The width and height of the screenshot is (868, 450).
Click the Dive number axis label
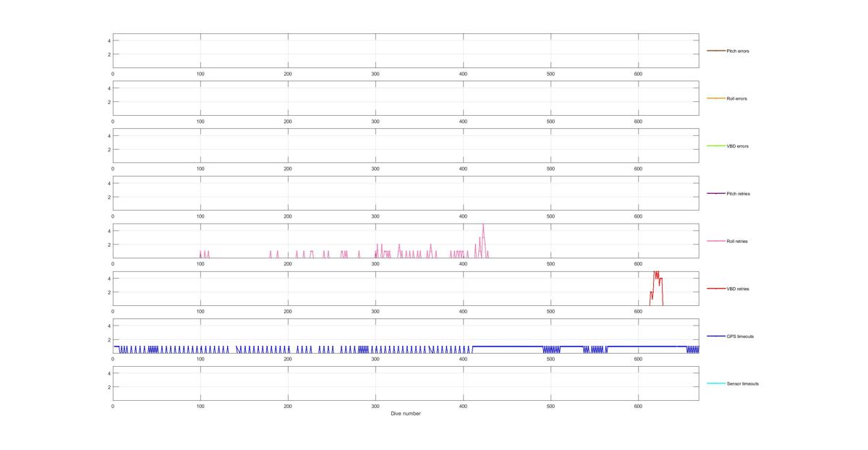pyautogui.click(x=405, y=414)
